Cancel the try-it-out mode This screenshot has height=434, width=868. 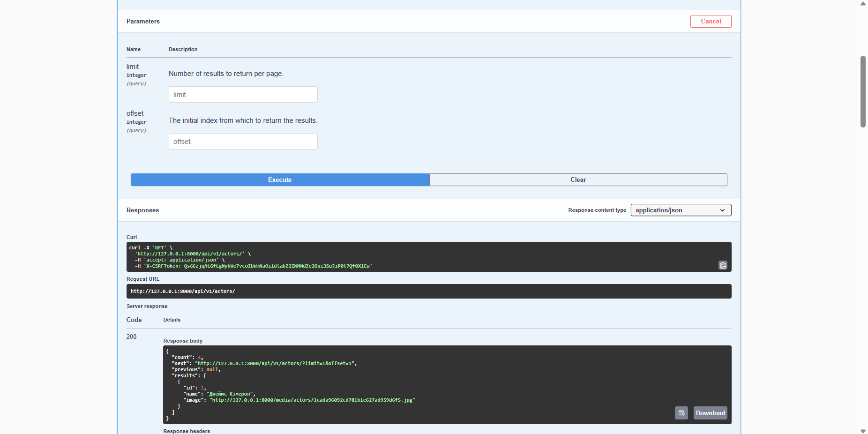[x=711, y=21]
